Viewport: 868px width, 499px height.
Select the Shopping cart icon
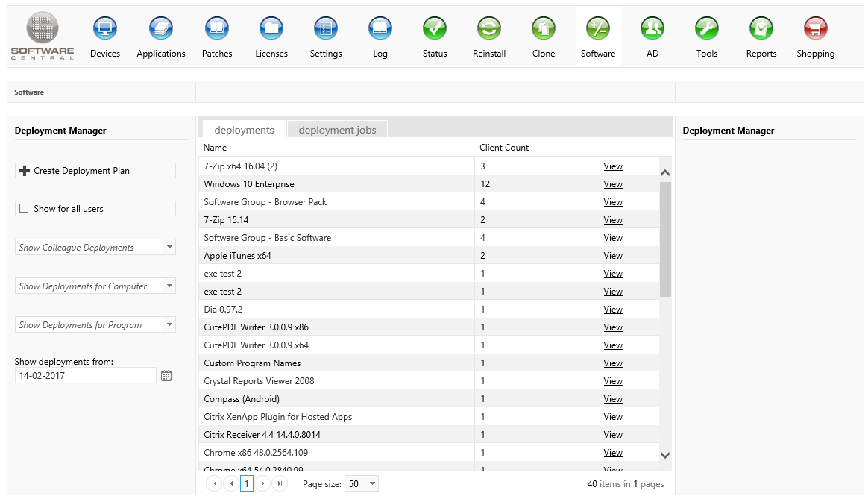815,30
